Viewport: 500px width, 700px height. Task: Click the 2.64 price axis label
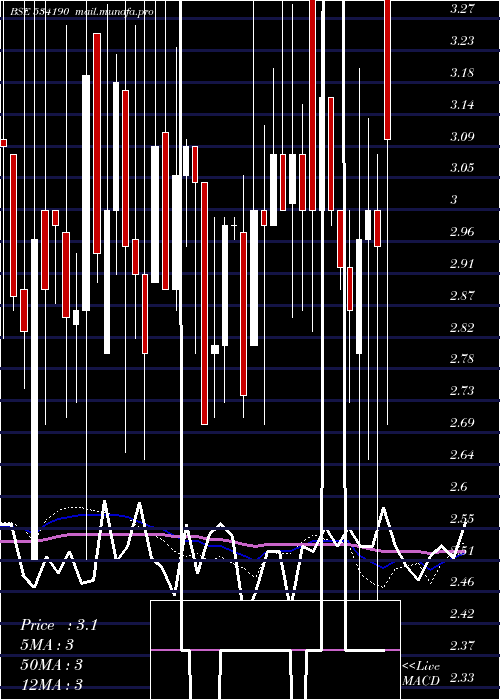(461, 454)
